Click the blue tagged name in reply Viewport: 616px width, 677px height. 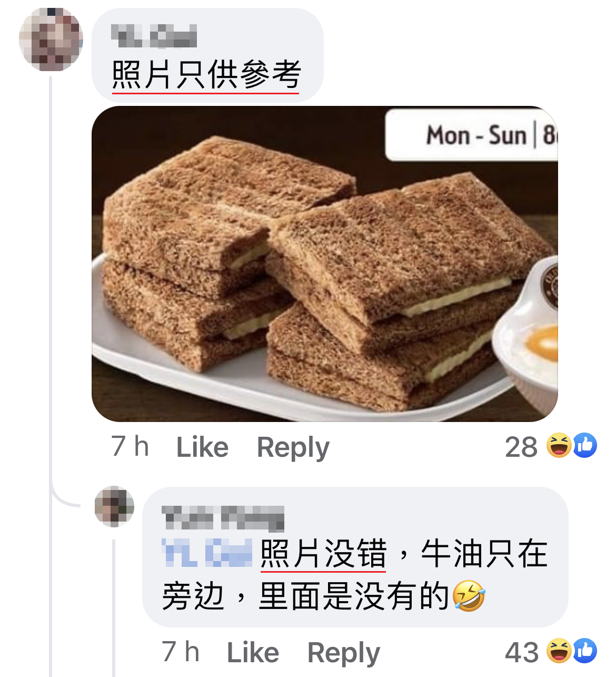[x=207, y=553]
